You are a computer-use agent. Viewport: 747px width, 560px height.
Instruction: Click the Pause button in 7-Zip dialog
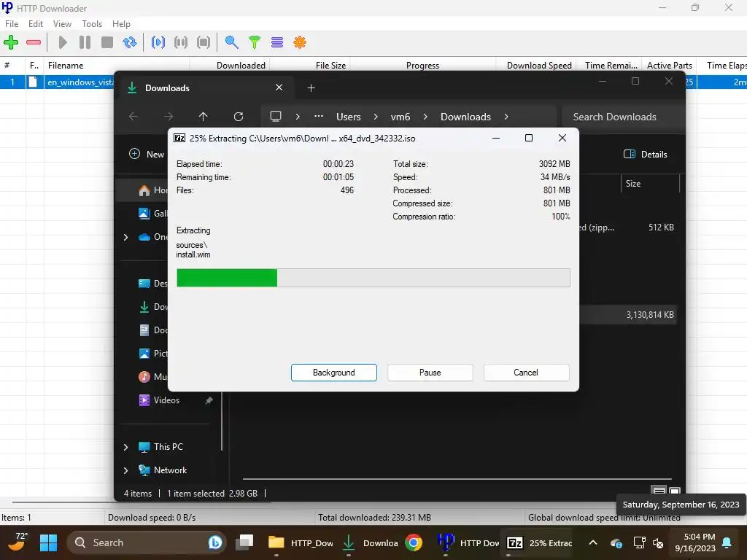click(430, 373)
